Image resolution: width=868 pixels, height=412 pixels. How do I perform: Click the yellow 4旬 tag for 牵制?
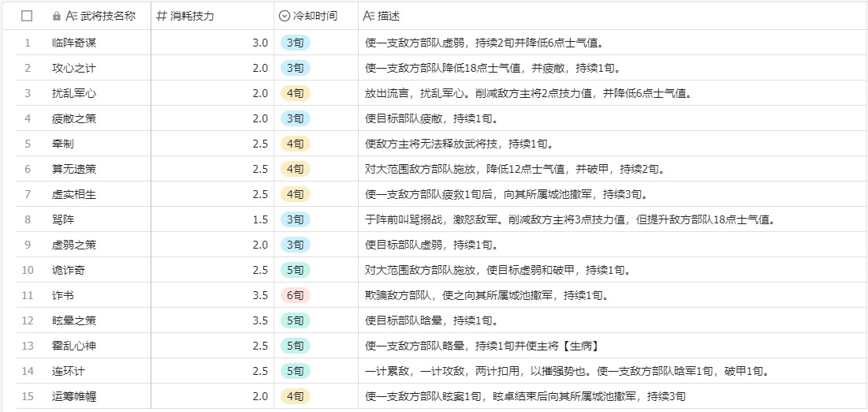[296, 144]
